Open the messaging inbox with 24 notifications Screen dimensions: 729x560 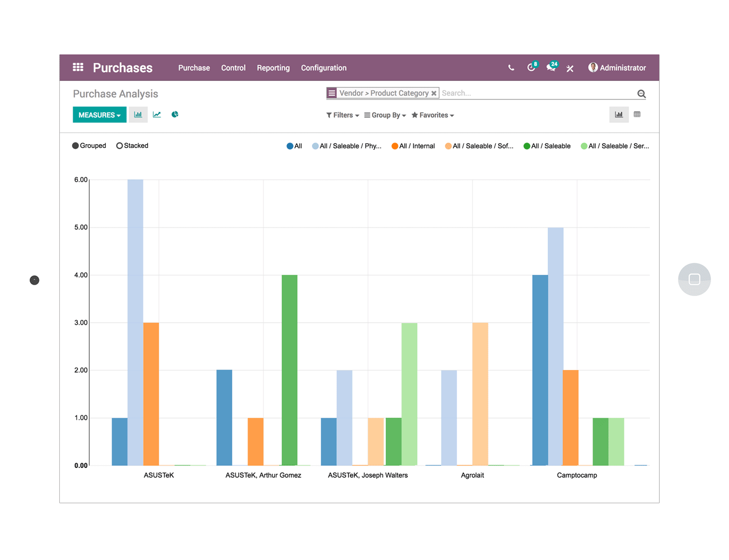tap(551, 67)
